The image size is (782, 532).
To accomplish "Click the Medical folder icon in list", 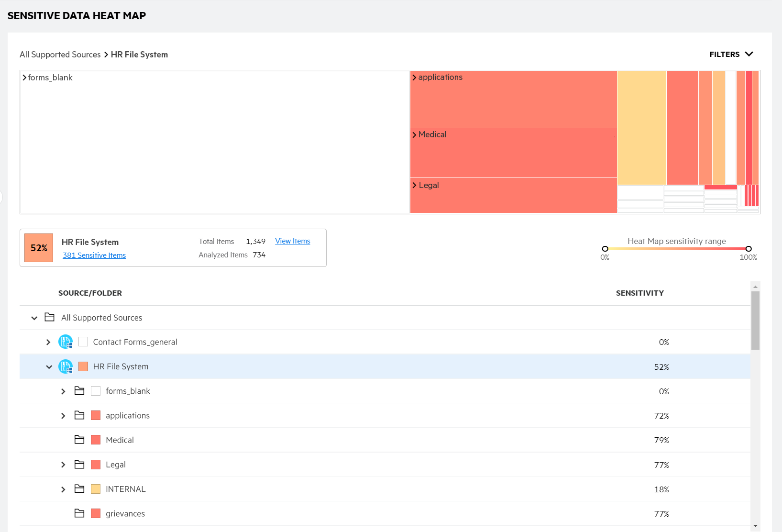I will pyautogui.click(x=79, y=440).
